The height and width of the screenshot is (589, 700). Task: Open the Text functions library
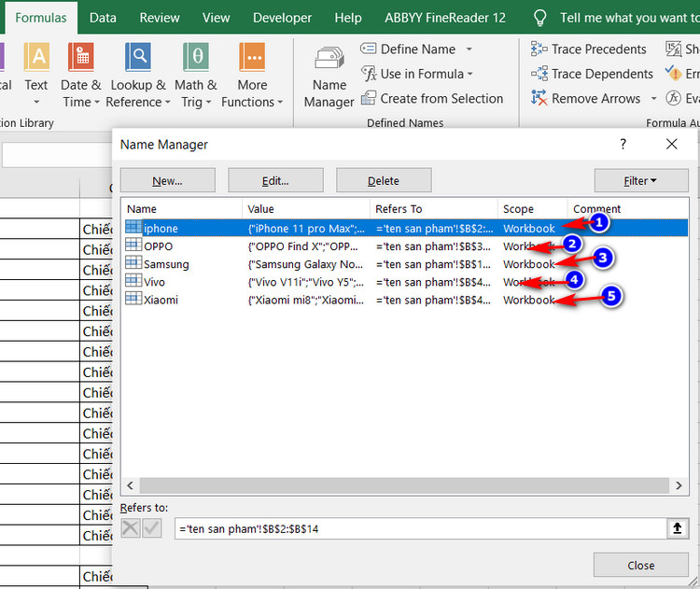(x=36, y=74)
